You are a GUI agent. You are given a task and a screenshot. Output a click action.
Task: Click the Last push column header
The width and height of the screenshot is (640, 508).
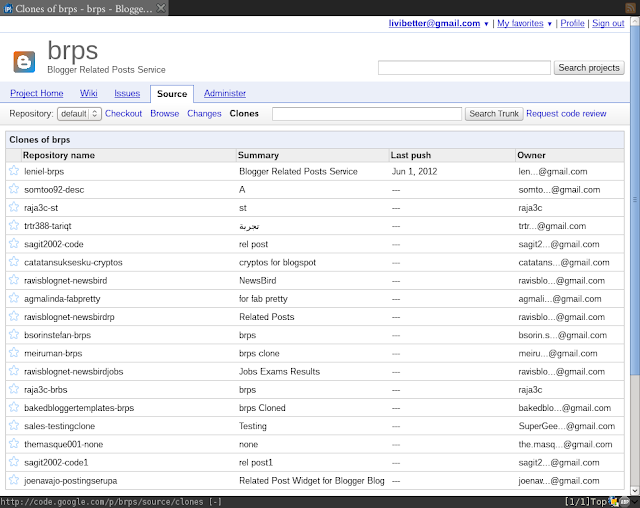coord(411,155)
